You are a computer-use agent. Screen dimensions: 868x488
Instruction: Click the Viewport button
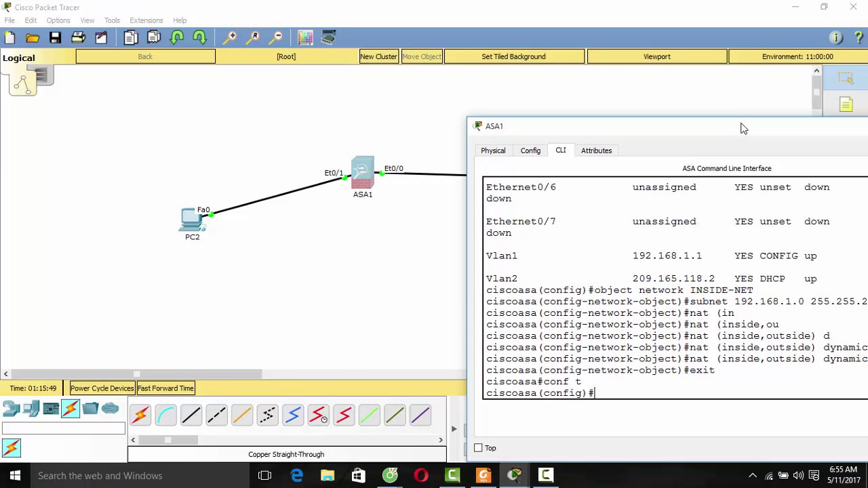click(x=656, y=57)
